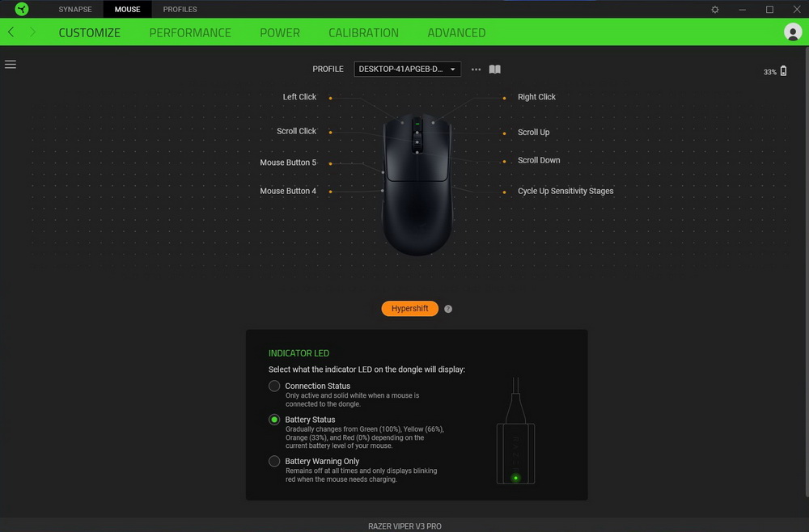
Task: Click the user account avatar icon
Action: coord(793,32)
